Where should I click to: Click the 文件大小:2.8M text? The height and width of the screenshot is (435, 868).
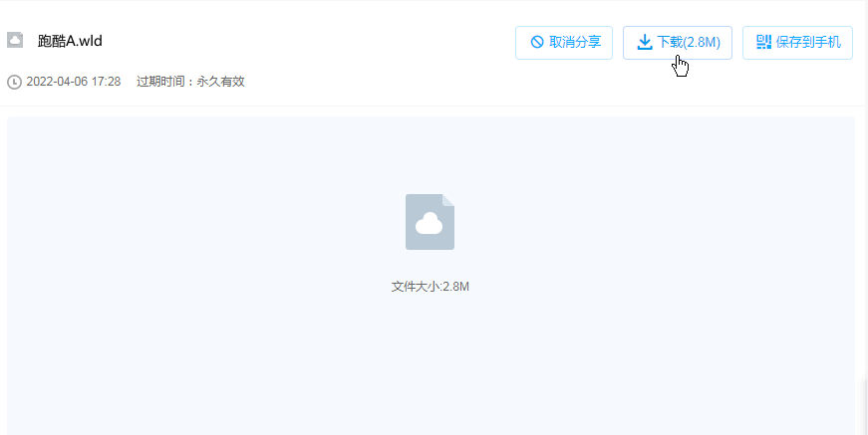[431, 287]
